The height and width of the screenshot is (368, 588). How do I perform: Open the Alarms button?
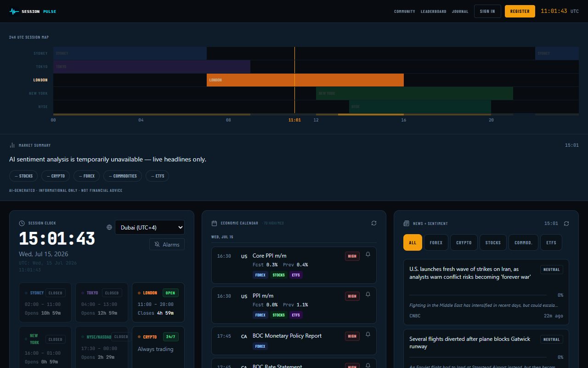(x=167, y=244)
